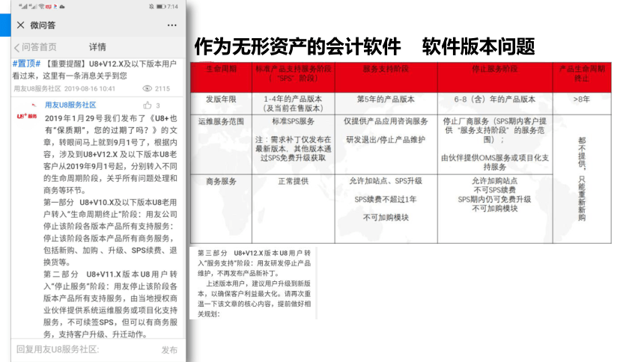
Task: Click 不可加购模块 in 服务支持阶段 column
Action: click(386, 218)
